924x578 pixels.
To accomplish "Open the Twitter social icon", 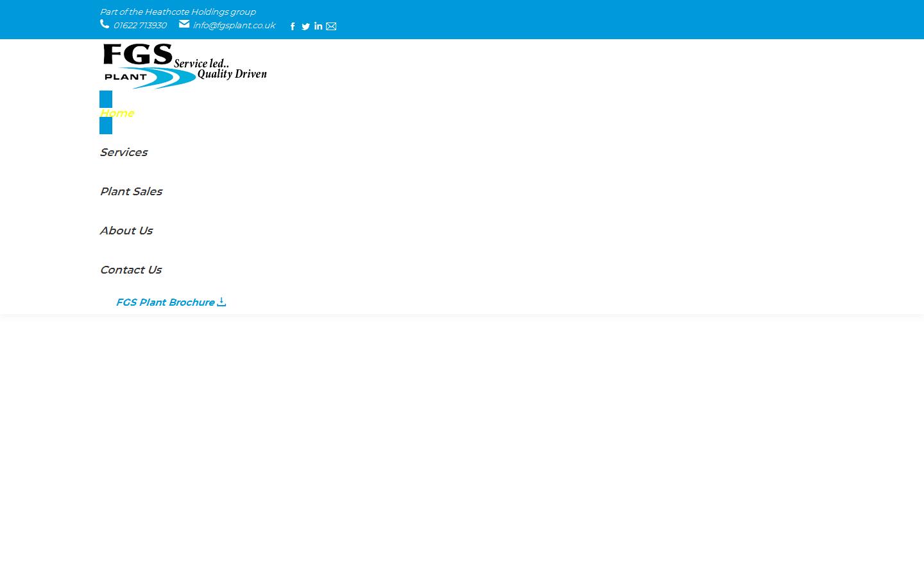I will tap(305, 26).
